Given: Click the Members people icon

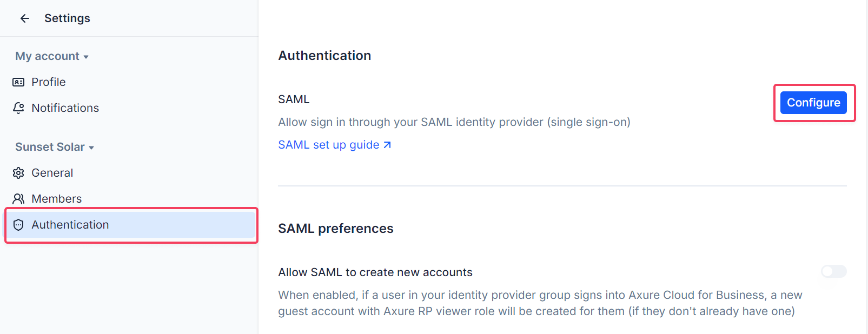Looking at the screenshot, I should coord(18,199).
